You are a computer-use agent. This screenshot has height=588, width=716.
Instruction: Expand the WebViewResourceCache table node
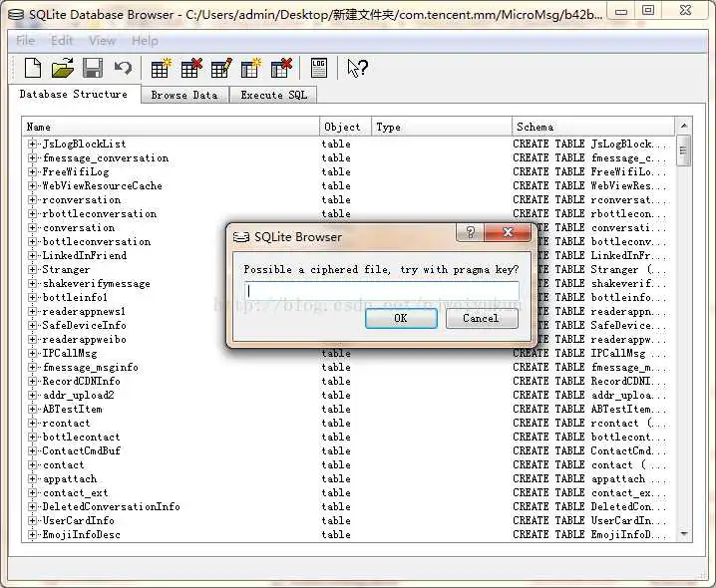(32, 185)
